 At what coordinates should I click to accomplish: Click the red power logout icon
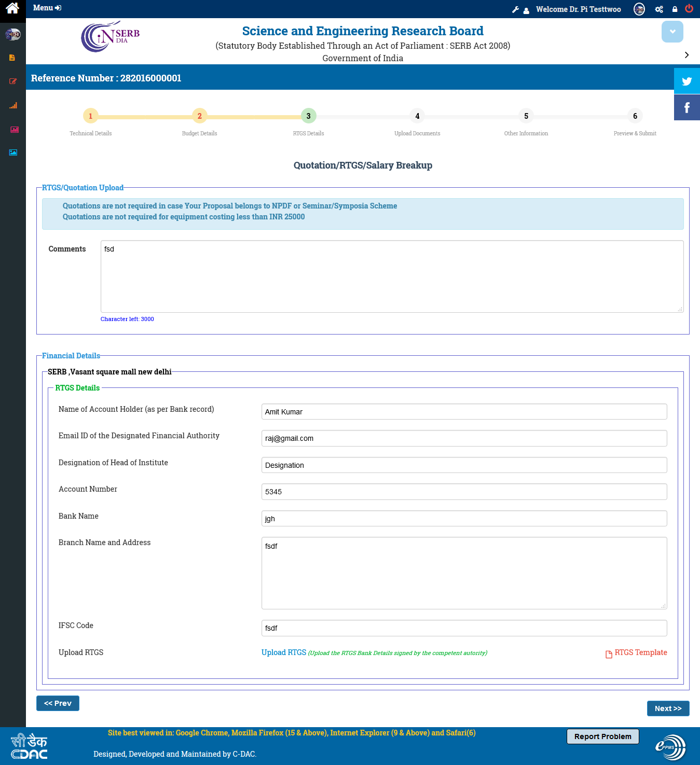(x=689, y=8)
